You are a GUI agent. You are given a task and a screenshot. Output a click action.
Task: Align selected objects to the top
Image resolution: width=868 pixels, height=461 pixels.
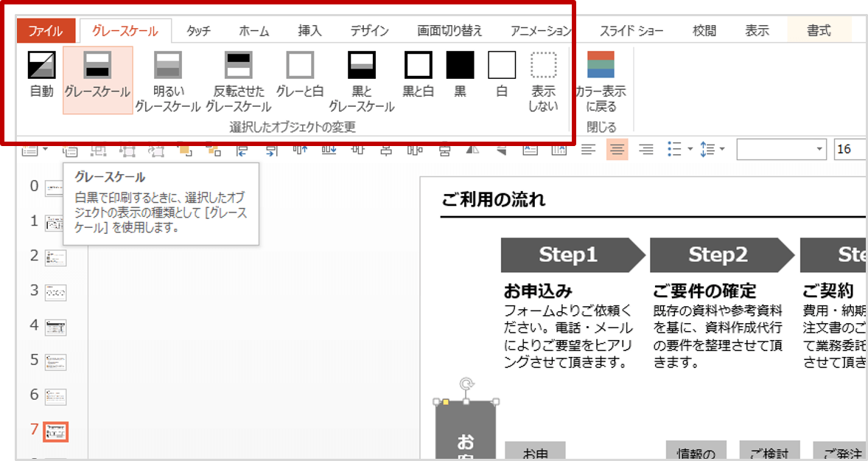(x=300, y=150)
